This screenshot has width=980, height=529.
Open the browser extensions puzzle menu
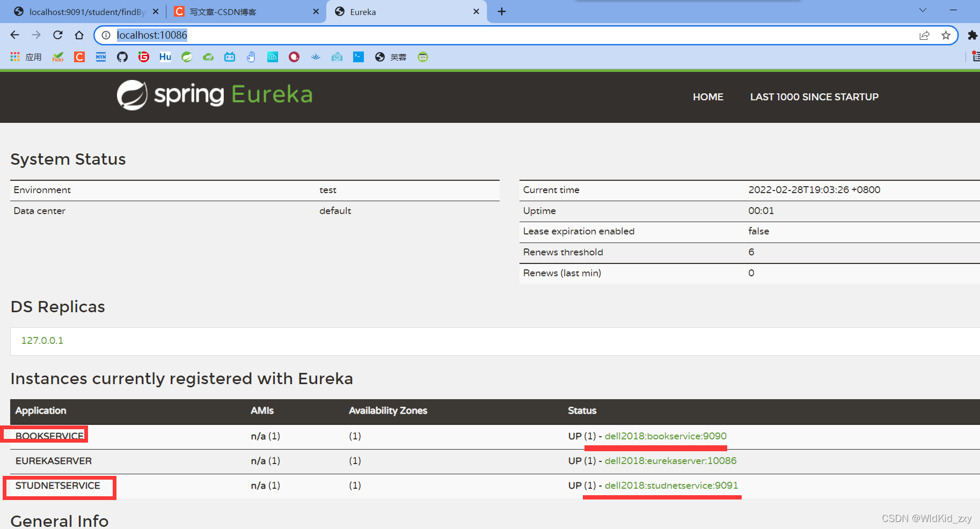(x=972, y=35)
